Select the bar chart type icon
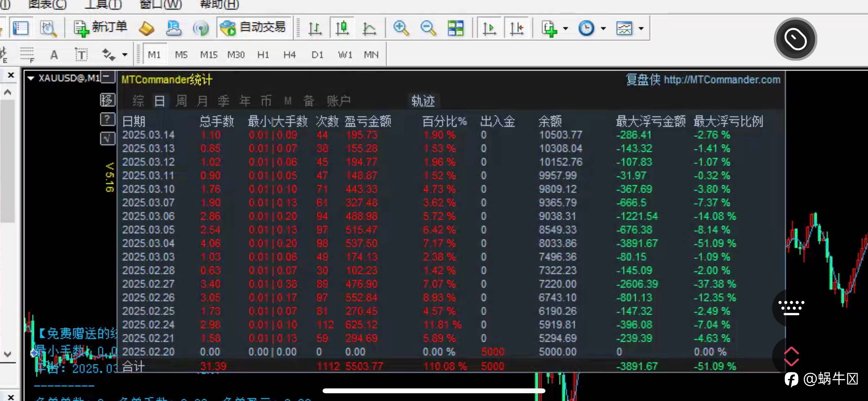The width and height of the screenshot is (868, 401). tap(315, 28)
